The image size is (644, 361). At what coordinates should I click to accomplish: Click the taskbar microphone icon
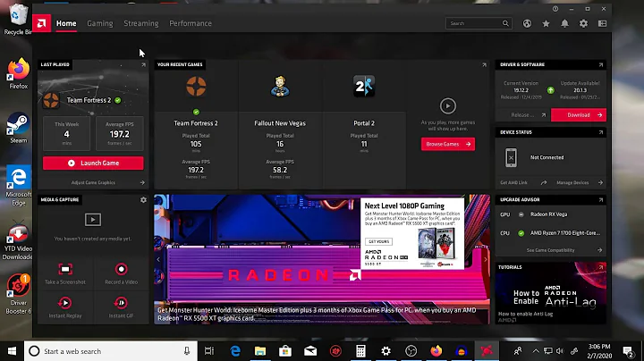[x=187, y=351]
